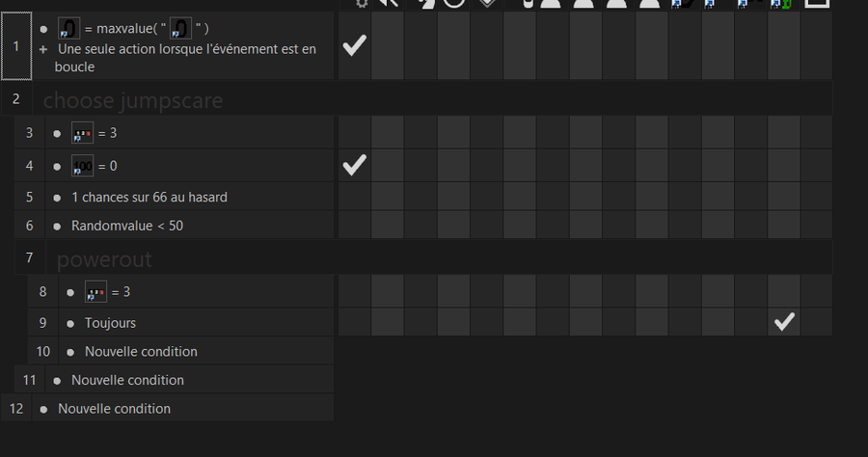Click the object icon inside maxvalue quotes
The height and width of the screenshot is (457, 868).
[180, 28]
